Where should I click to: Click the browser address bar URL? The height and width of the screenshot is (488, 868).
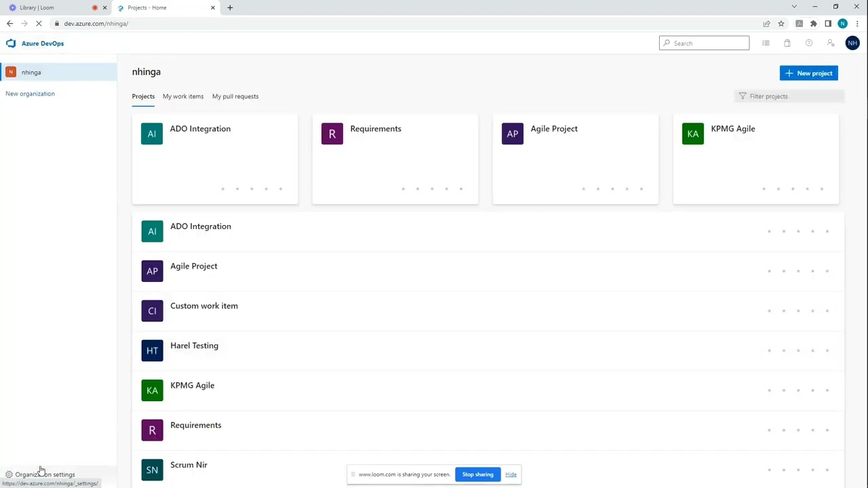point(96,24)
